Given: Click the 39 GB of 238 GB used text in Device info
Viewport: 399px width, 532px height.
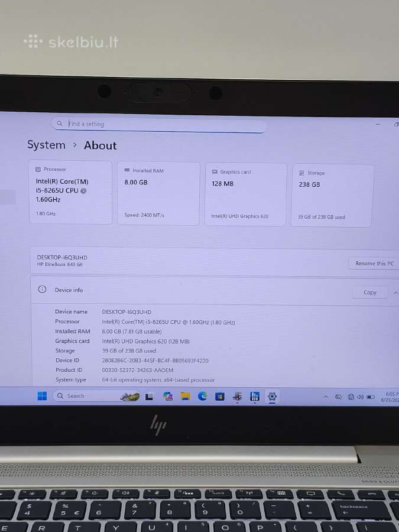Looking at the screenshot, I should pos(129,351).
